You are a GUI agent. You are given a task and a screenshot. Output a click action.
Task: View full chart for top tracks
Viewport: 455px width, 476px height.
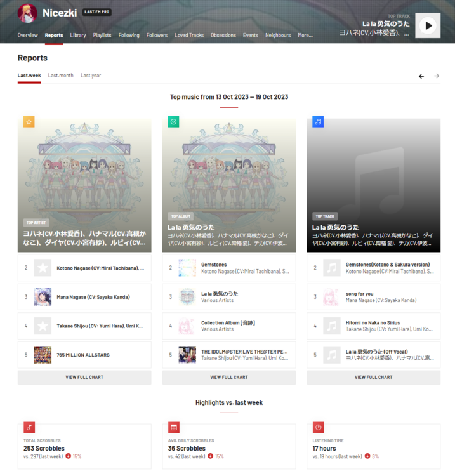tap(373, 377)
